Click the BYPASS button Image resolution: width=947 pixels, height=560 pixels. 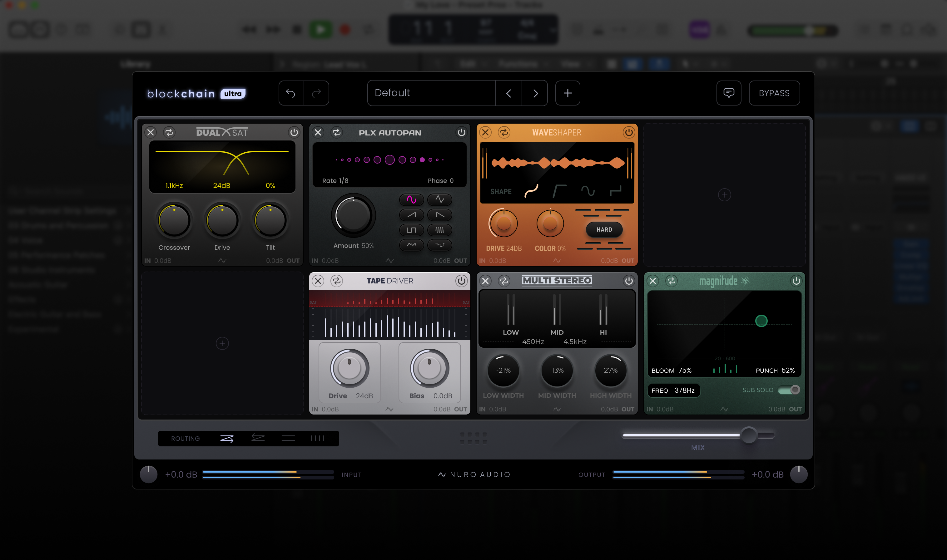pos(774,93)
